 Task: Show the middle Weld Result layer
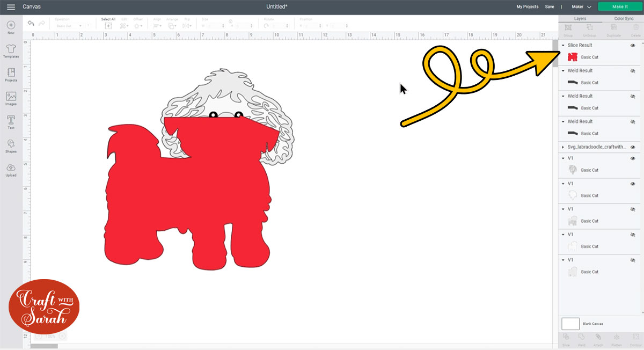point(633,96)
